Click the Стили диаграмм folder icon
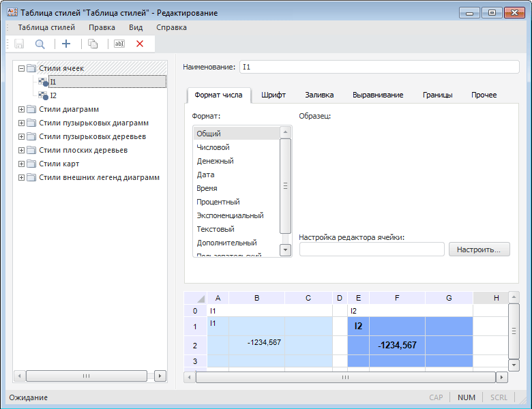 coord(31,109)
